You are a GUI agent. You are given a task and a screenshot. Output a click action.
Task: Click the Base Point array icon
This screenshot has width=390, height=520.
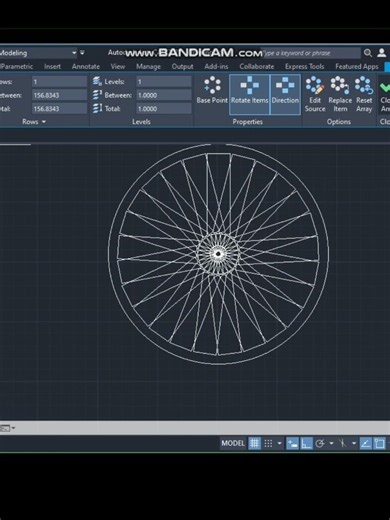pos(212,85)
